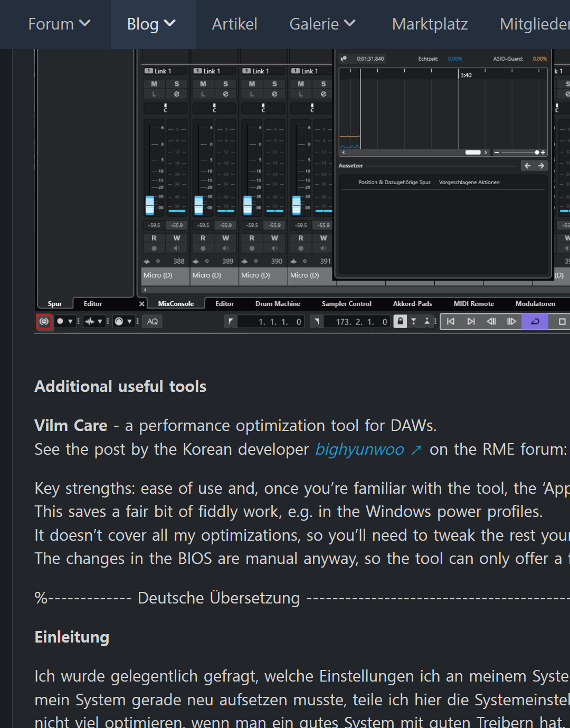
Task: Jump to project start using the transport icon
Action: point(451,321)
